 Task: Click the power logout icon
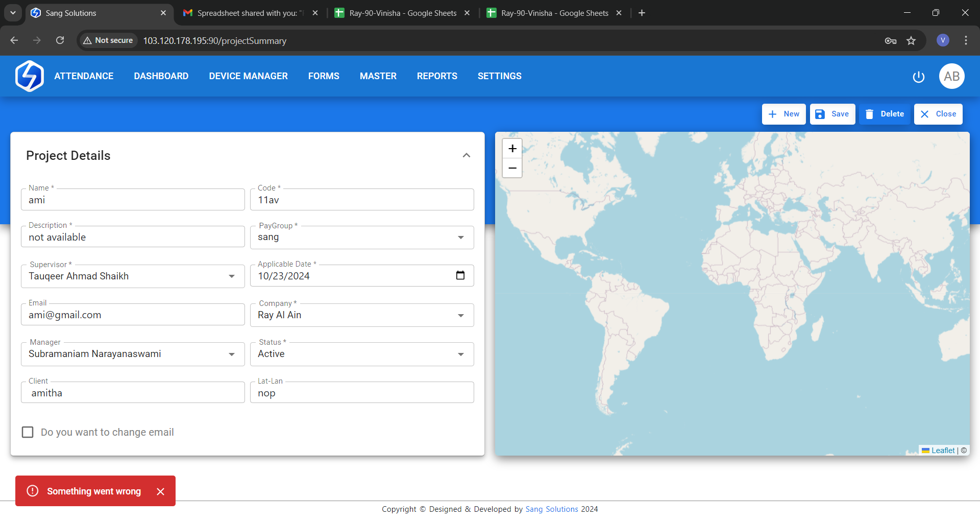pos(918,77)
